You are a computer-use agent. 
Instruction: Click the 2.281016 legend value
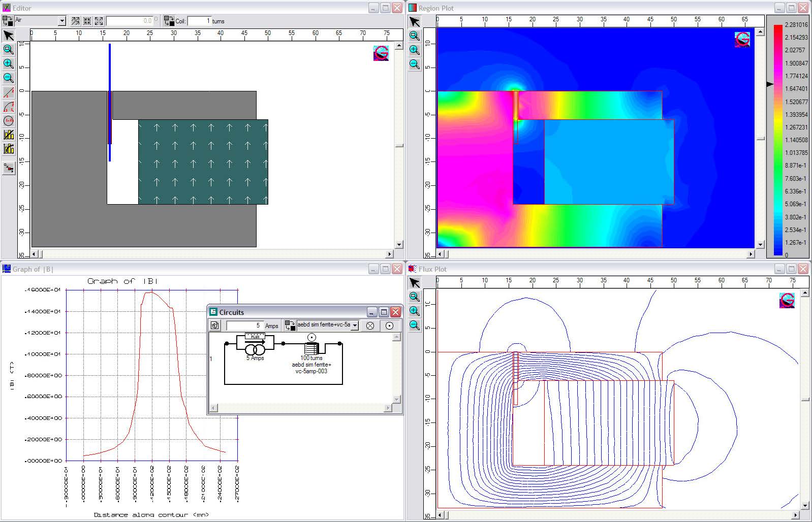click(796, 24)
